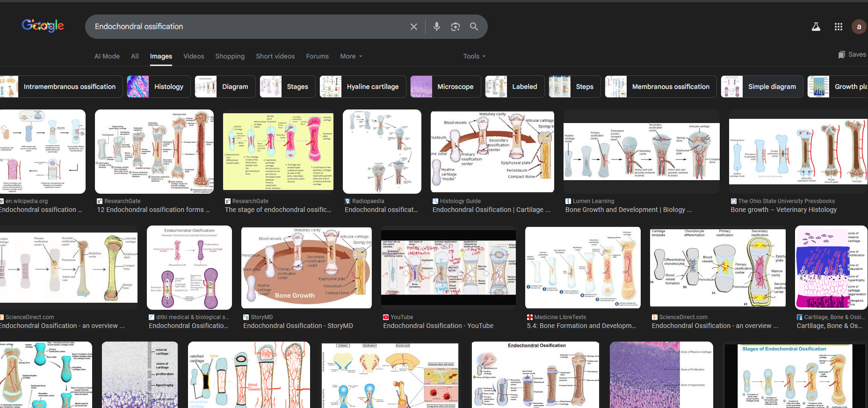Start voice search with microphone icon
Screen dimensions: 868x408
point(436,27)
